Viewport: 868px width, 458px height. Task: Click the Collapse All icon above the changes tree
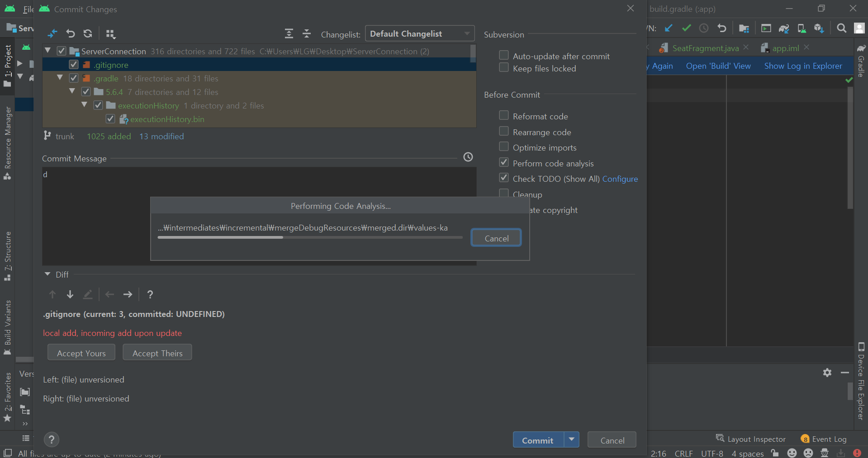point(307,33)
